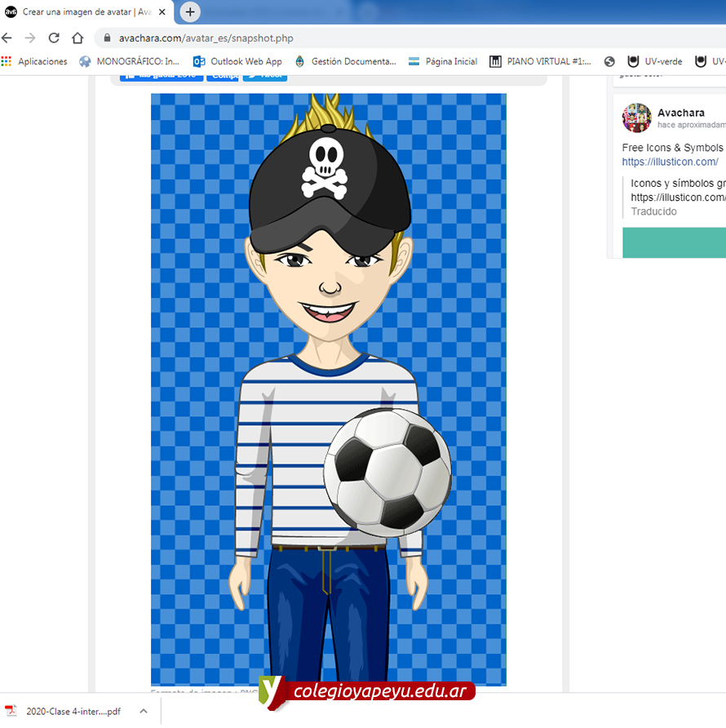Image resolution: width=726 pixels, height=728 pixels.
Task: Open the downloaded 2020-Clase 4 PDF file
Action: click(65, 711)
